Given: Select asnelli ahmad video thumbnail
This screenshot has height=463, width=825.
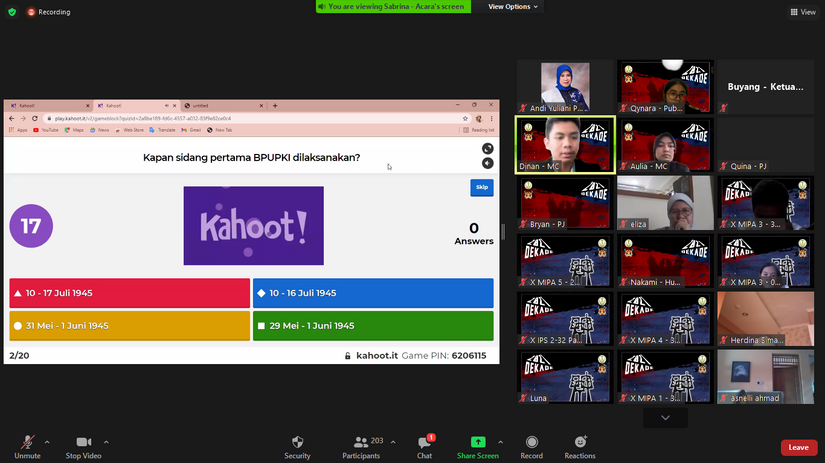Looking at the screenshot, I should tap(765, 377).
